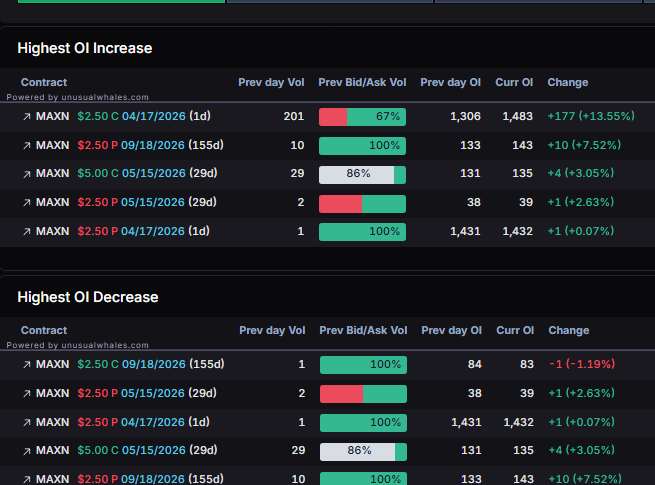The height and width of the screenshot is (485, 655).
Task: Click the Highest OI Decrease heading
Action: 88,297
